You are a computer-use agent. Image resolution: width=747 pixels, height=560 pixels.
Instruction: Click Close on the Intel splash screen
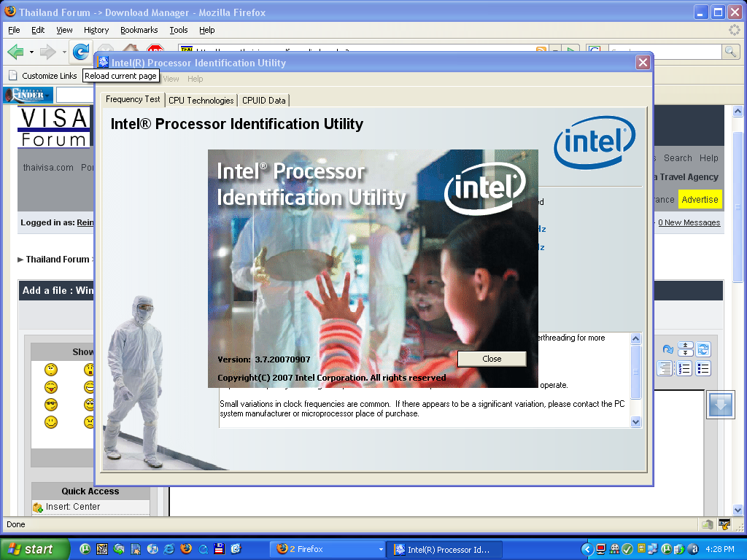point(492,359)
